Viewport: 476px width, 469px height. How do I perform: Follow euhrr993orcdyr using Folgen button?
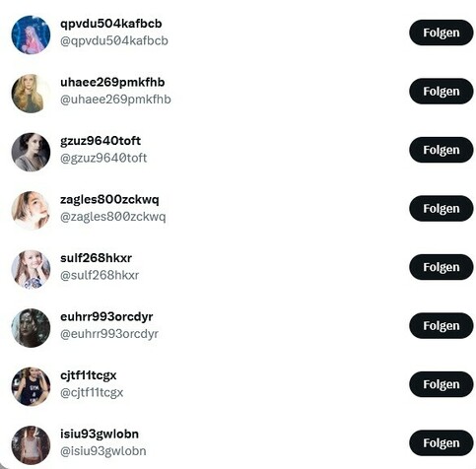coord(442,326)
